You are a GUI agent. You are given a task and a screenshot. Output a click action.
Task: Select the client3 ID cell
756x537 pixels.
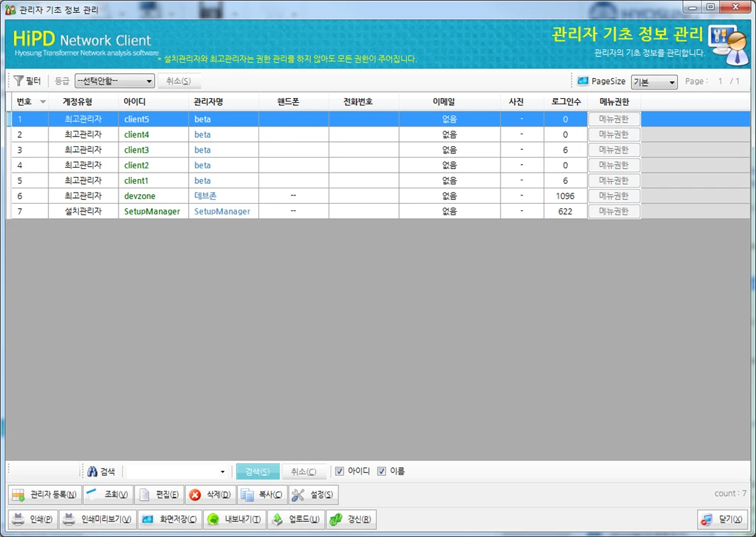153,150
